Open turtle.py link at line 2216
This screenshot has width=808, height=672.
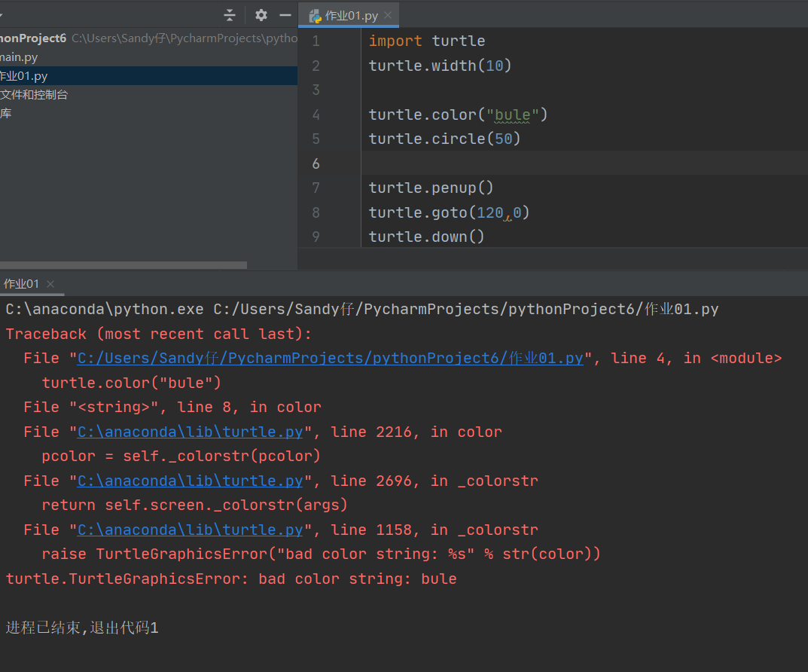(191, 432)
